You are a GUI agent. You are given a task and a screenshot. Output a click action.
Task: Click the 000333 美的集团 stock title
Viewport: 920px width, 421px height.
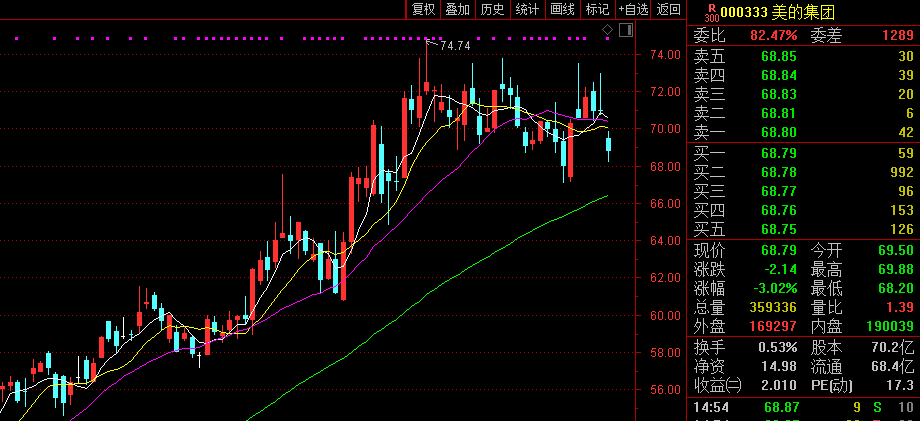(777, 11)
